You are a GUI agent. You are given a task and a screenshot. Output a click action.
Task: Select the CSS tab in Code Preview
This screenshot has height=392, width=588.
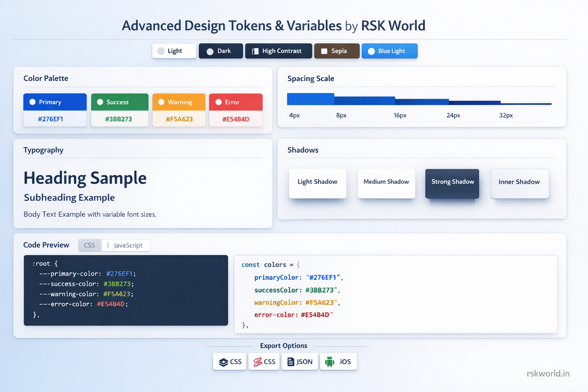coord(90,245)
